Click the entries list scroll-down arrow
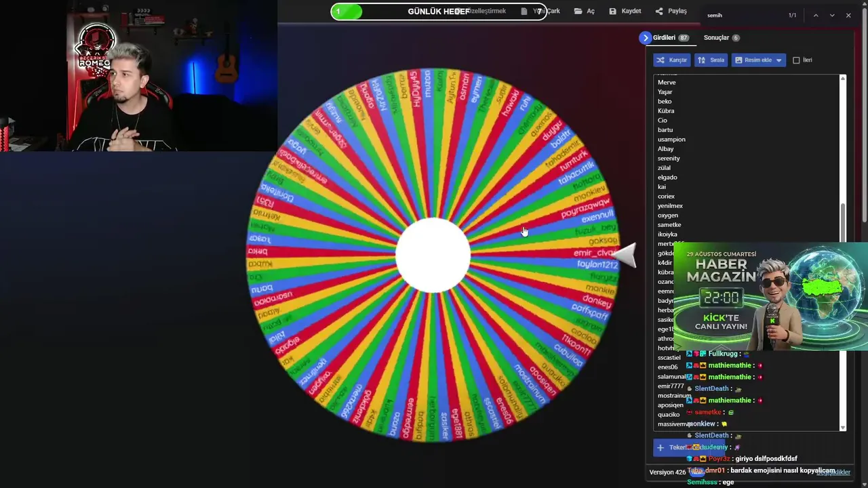Image resolution: width=868 pixels, height=488 pixels. pyautogui.click(x=843, y=428)
